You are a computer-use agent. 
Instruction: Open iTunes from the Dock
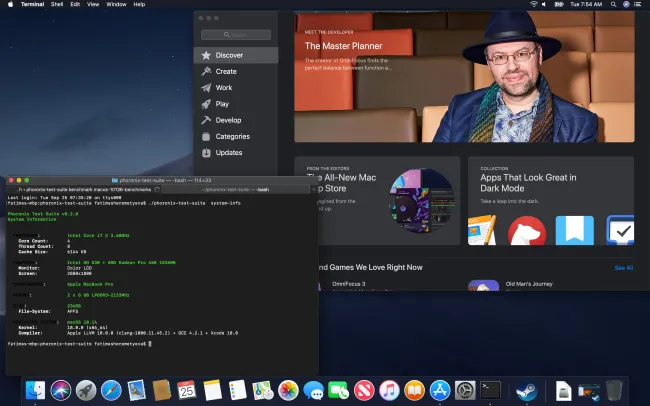click(389, 390)
